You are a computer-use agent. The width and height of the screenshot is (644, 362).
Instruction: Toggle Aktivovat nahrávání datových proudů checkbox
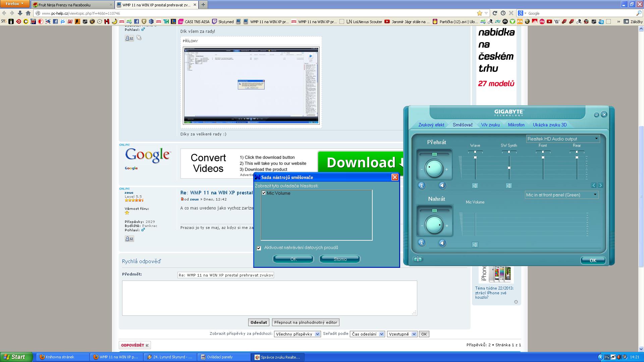[259, 248]
